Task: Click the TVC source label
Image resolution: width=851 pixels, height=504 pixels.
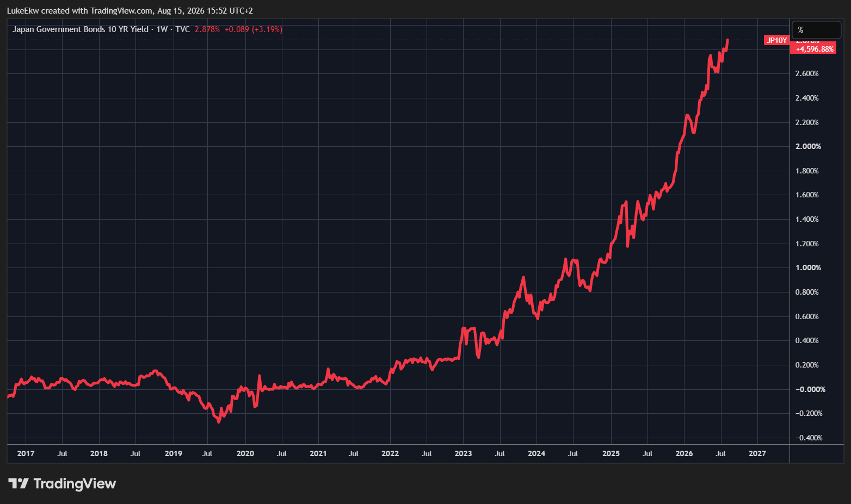Action: tap(183, 29)
